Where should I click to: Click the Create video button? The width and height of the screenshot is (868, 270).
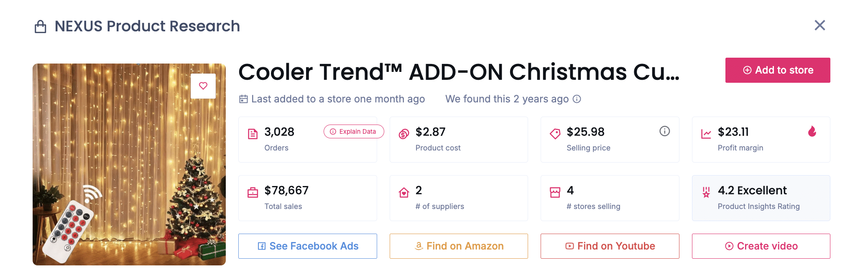pyautogui.click(x=761, y=246)
